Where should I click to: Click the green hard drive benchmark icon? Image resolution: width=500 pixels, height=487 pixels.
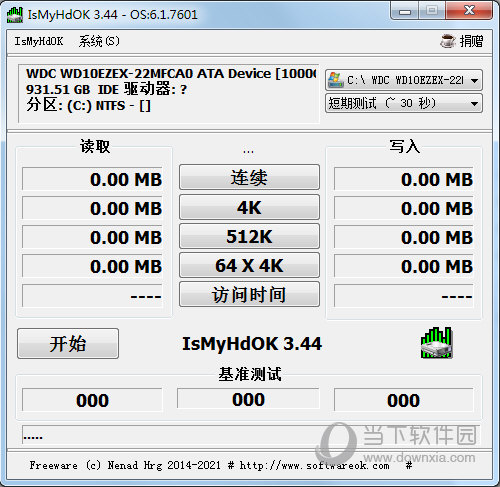click(x=436, y=343)
